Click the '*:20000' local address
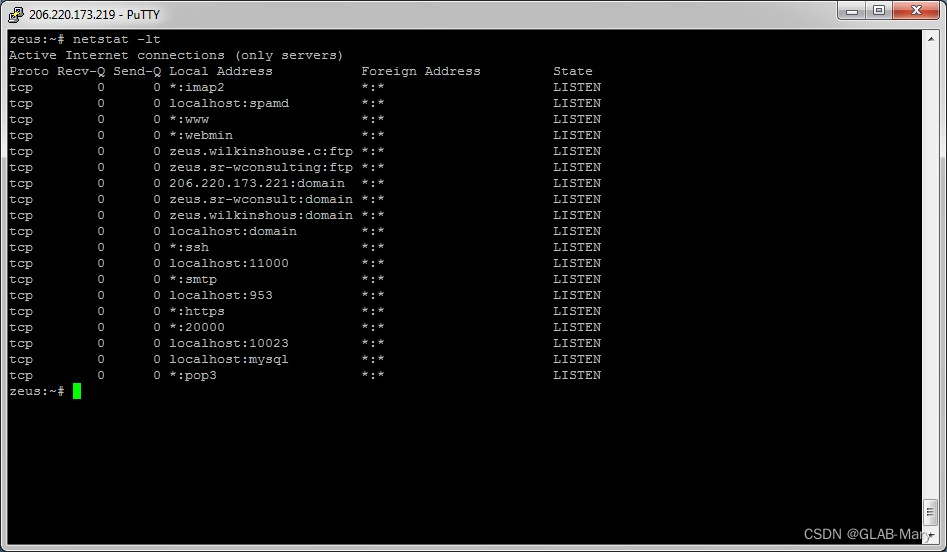The height and width of the screenshot is (552, 947). pyautogui.click(x=197, y=327)
